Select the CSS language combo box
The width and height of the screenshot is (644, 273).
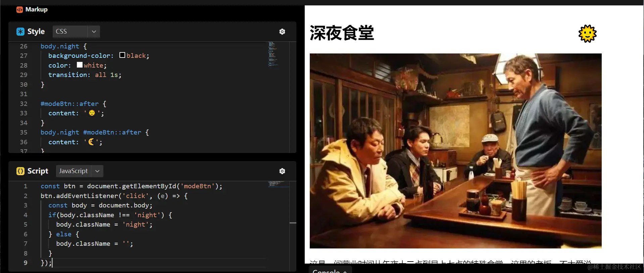point(76,32)
